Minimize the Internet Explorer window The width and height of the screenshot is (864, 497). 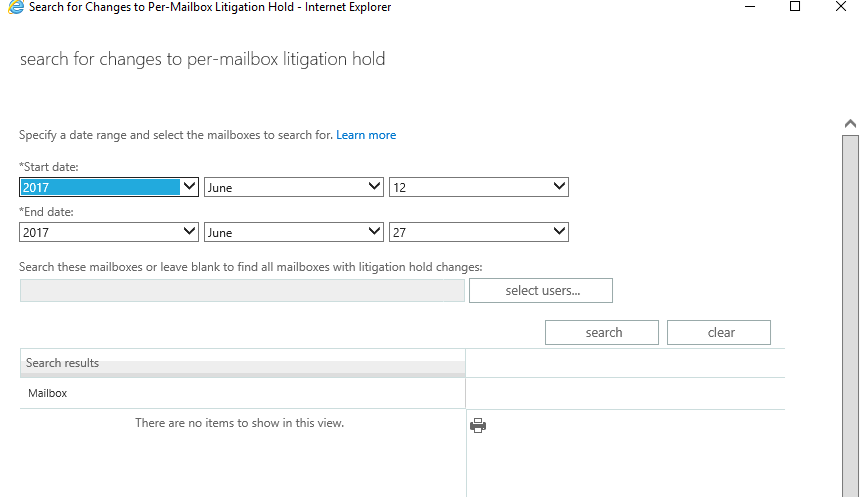pos(750,7)
